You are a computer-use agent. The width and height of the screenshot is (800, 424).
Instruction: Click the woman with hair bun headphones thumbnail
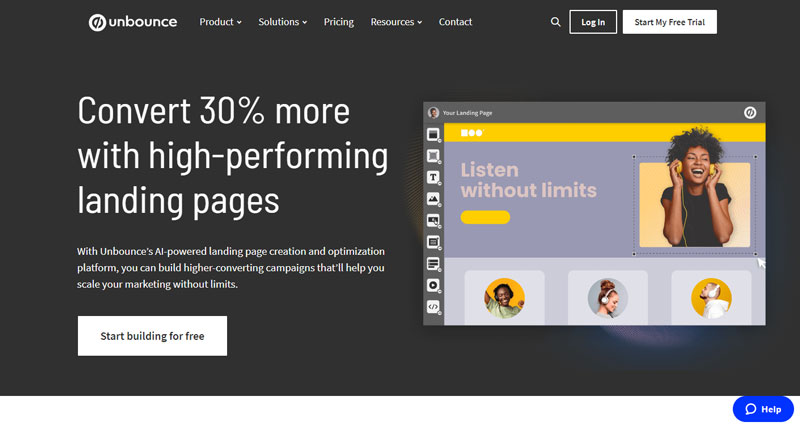pyautogui.click(x=607, y=298)
